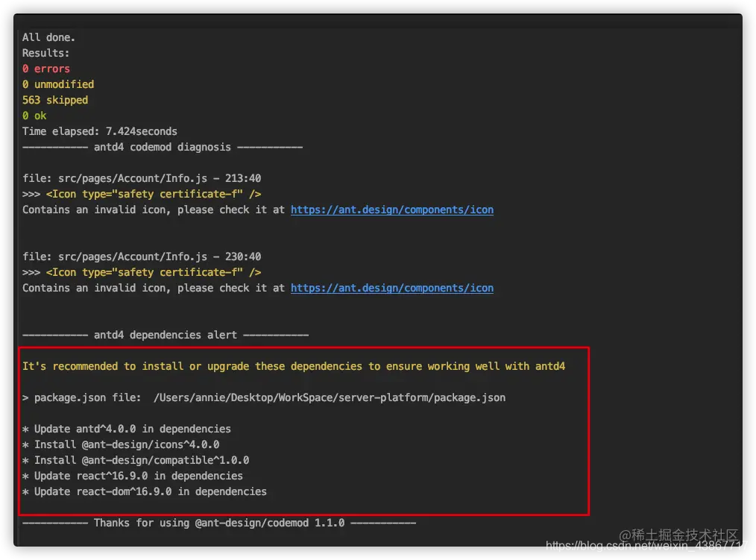Open the ant.design icon link under 230:40

coord(391,288)
